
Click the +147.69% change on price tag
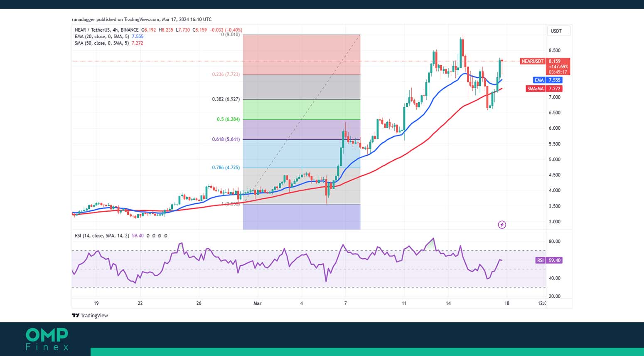[558, 67]
